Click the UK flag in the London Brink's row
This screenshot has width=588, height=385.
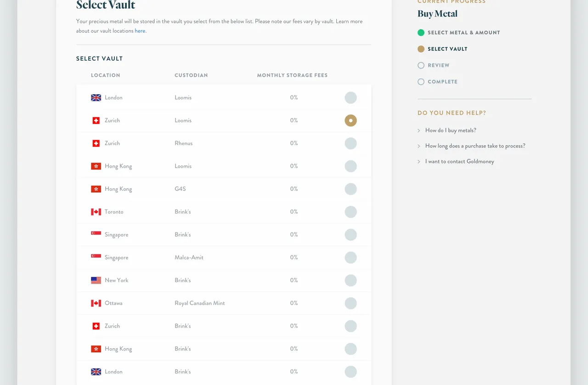tap(96, 372)
